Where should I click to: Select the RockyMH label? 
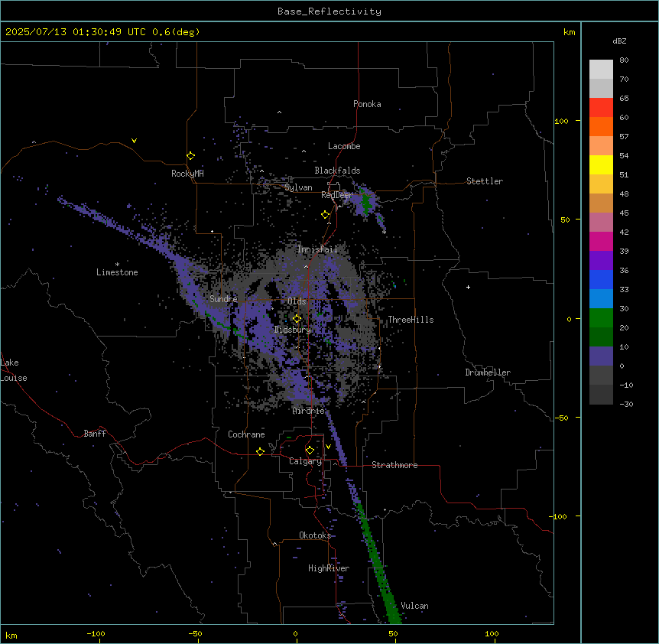pos(187,174)
